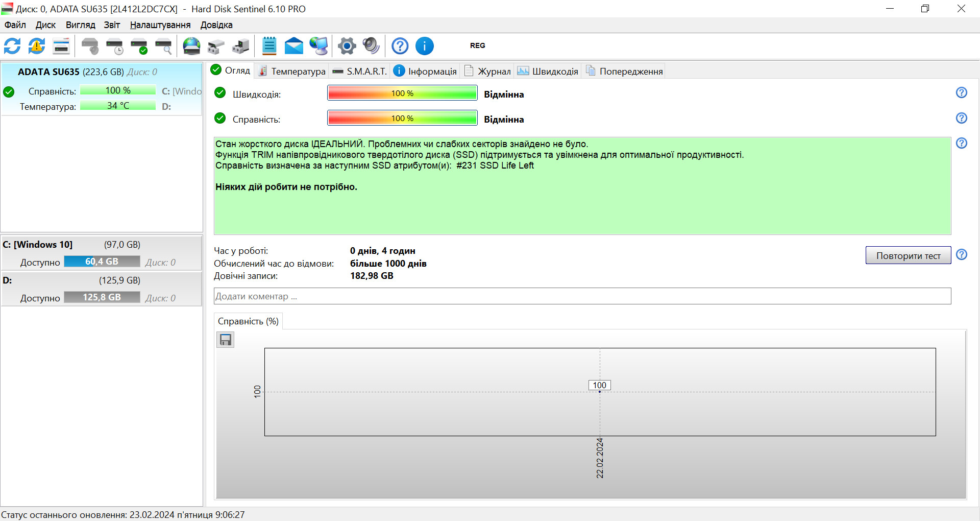Viewport: 980px width, 521px height.
Task: Click the envelope email icon in toolbar
Action: click(x=293, y=46)
